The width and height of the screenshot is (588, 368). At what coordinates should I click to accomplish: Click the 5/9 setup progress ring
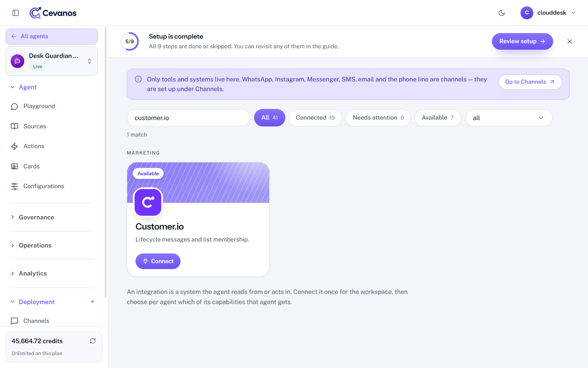129,41
